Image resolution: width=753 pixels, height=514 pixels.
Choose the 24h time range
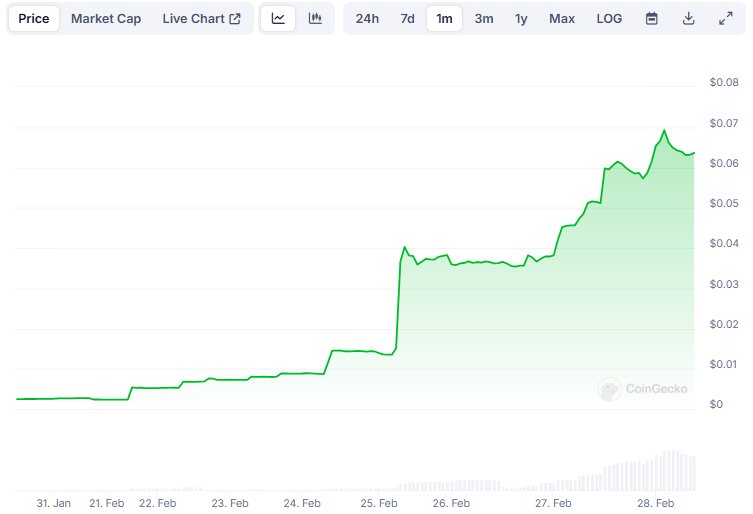click(x=367, y=19)
